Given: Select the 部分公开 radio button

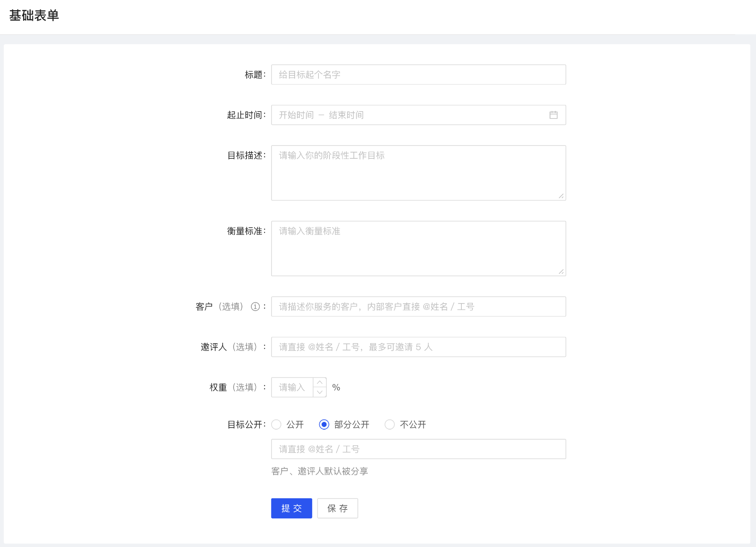Looking at the screenshot, I should click(323, 424).
